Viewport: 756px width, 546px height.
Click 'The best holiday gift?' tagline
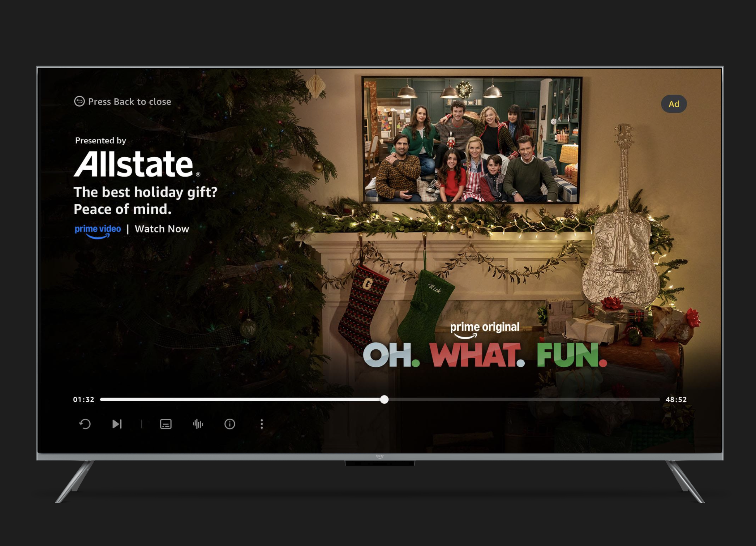145,192
